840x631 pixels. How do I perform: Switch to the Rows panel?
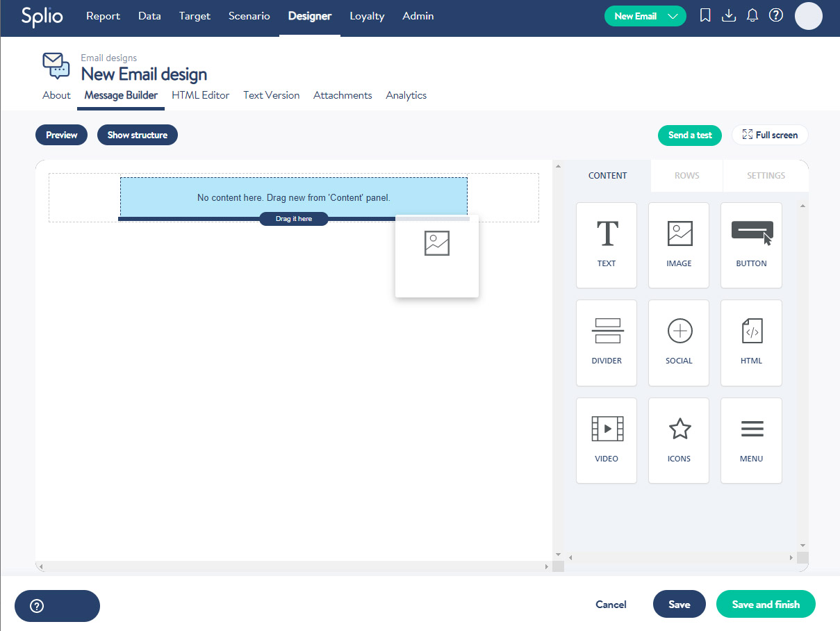pyautogui.click(x=686, y=175)
